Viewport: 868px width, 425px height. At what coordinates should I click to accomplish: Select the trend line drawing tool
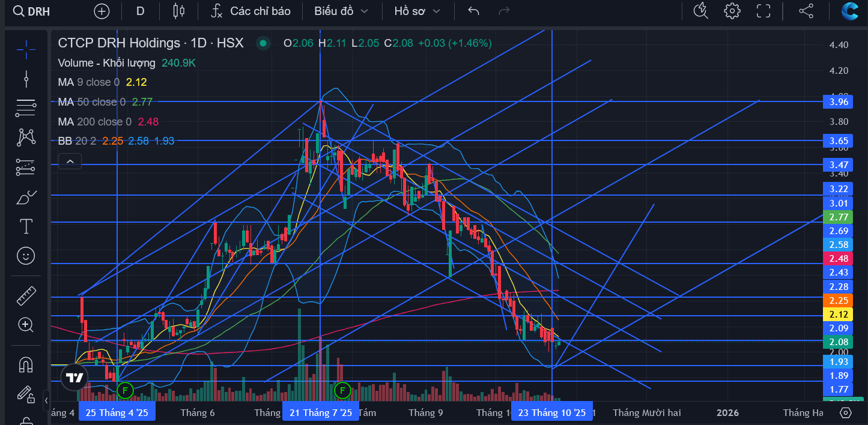tap(26, 79)
